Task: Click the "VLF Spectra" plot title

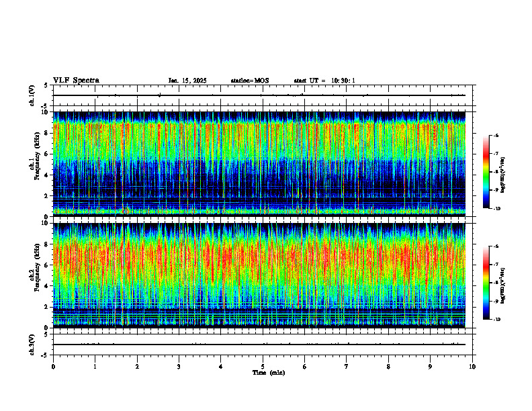Action: [x=76, y=81]
